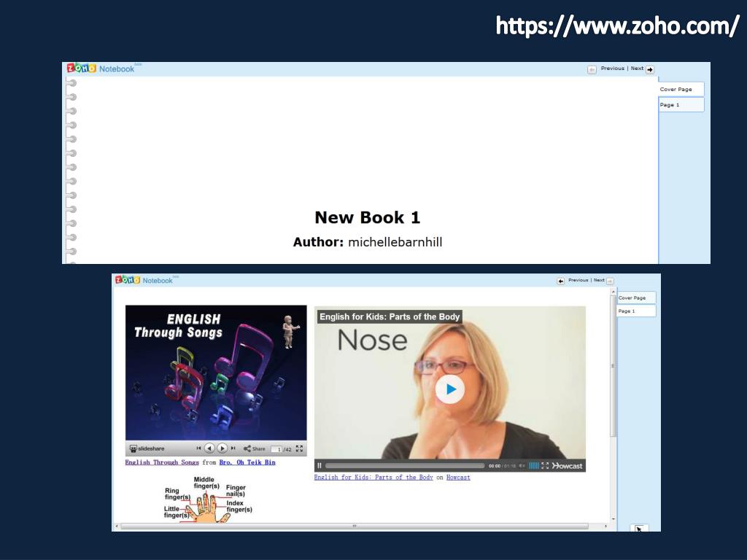Click the Howcast video progress bar
This screenshot has height=560, width=747.
pos(405,466)
